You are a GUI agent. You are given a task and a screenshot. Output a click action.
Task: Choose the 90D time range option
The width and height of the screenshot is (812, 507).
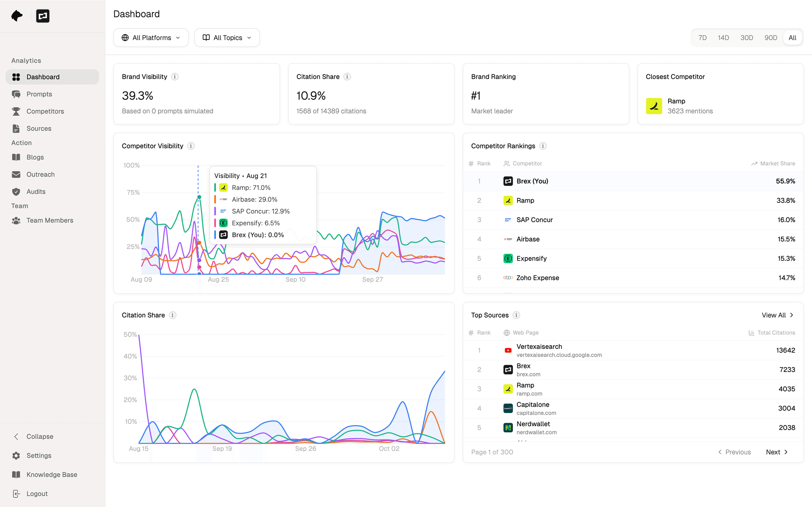pyautogui.click(x=770, y=38)
